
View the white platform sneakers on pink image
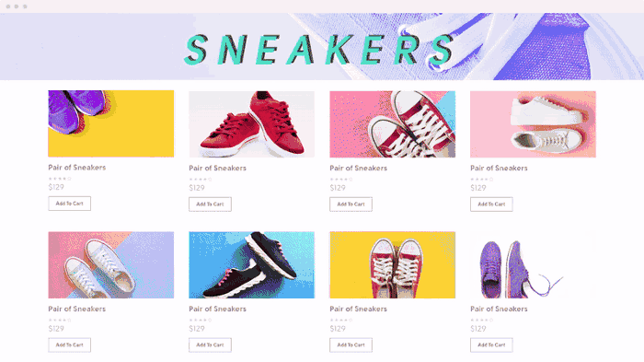(x=533, y=124)
